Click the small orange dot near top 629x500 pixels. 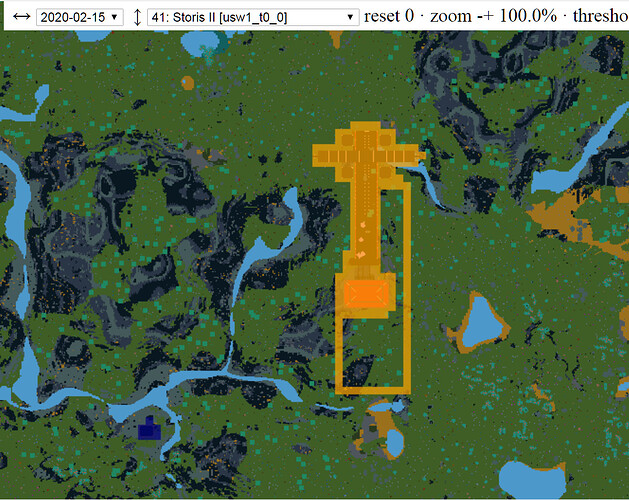click(186, 82)
